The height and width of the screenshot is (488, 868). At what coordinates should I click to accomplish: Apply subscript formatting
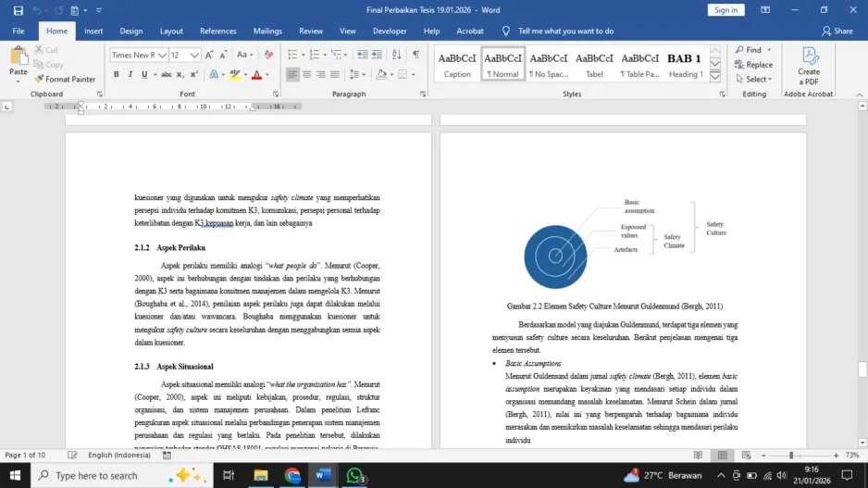click(180, 74)
